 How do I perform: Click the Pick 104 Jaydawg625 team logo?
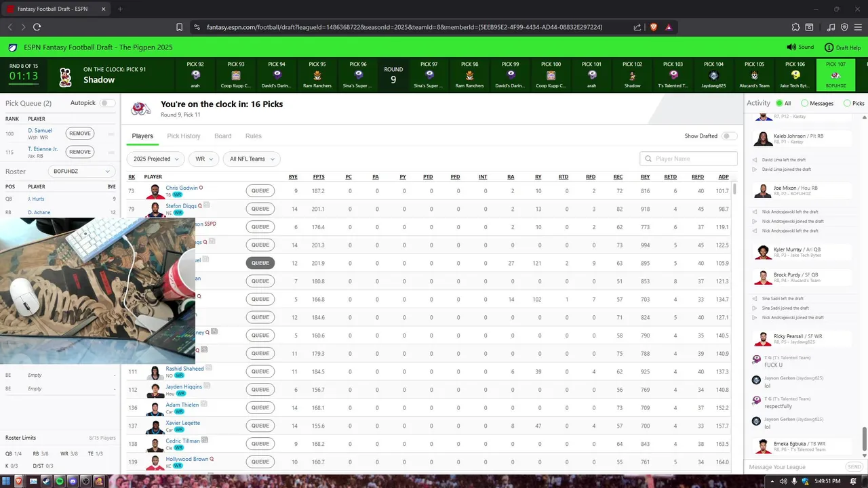(x=713, y=75)
